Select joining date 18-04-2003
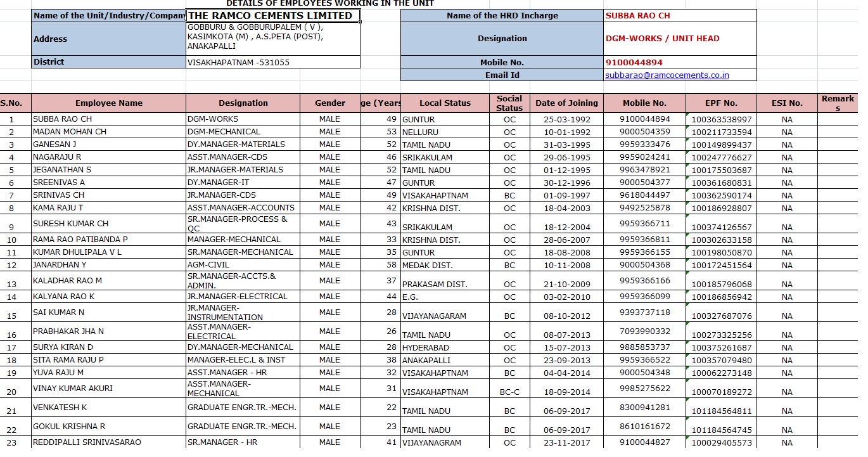The image size is (868, 457). [x=567, y=209]
